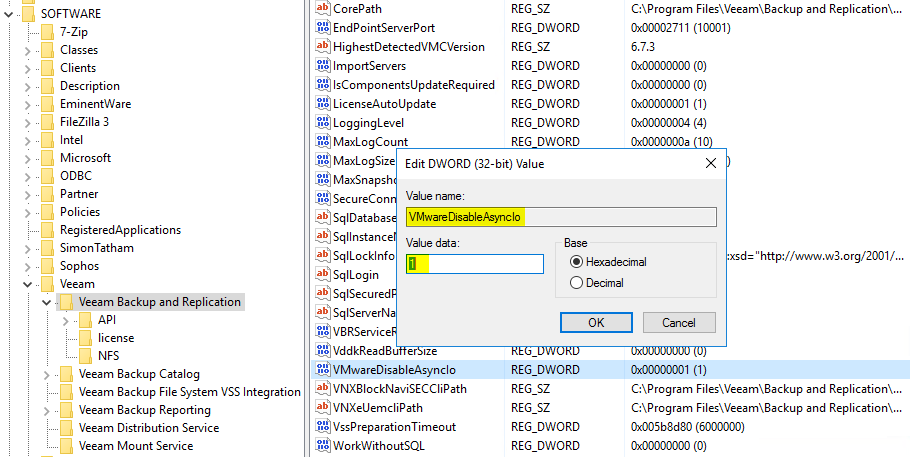Expand the Classes key
The height and width of the screenshot is (457, 910).
pyautogui.click(x=27, y=51)
